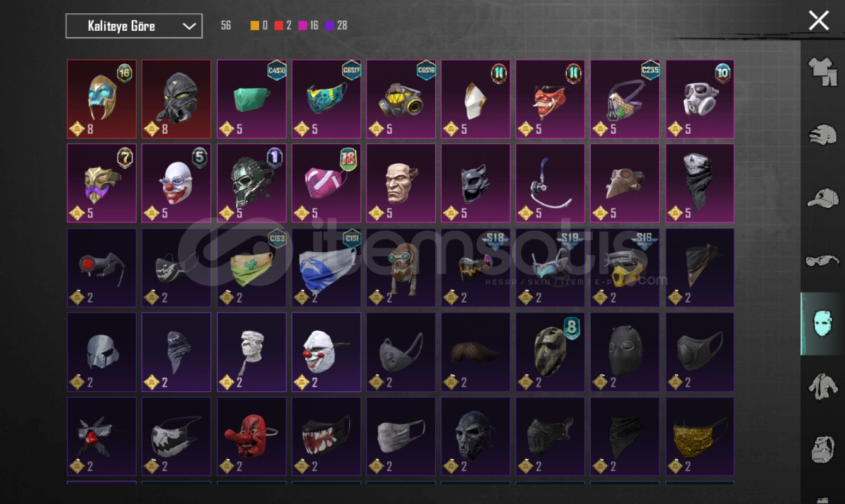845x504 pixels.
Task: Select the red oni demon mask
Action: pos(550,99)
